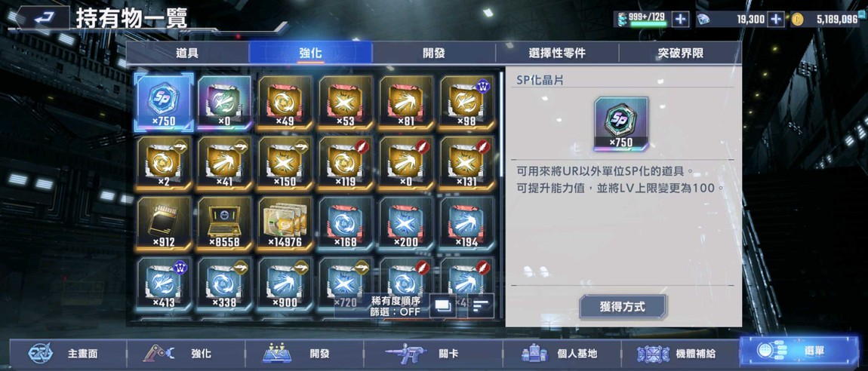Open the 選單 menu button

(799, 351)
